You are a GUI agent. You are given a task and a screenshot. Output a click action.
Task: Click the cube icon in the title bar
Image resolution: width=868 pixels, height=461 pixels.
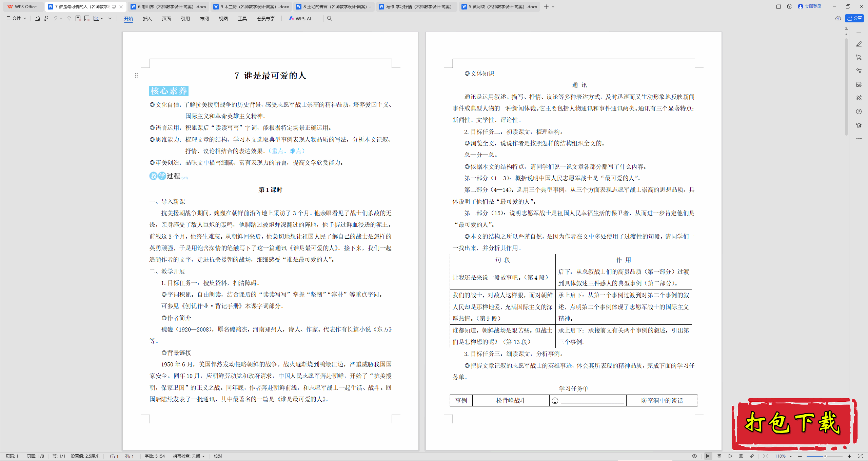[x=790, y=6]
